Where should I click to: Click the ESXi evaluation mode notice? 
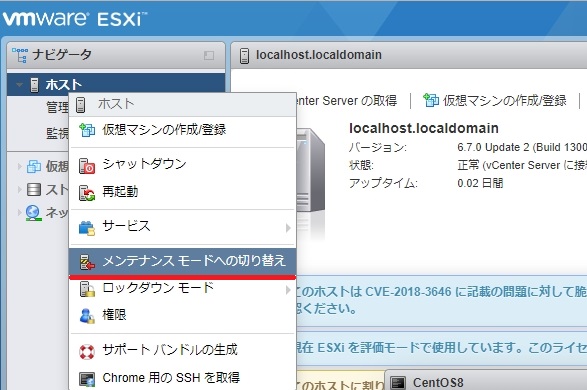pyautogui.click(x=442, y=348)
